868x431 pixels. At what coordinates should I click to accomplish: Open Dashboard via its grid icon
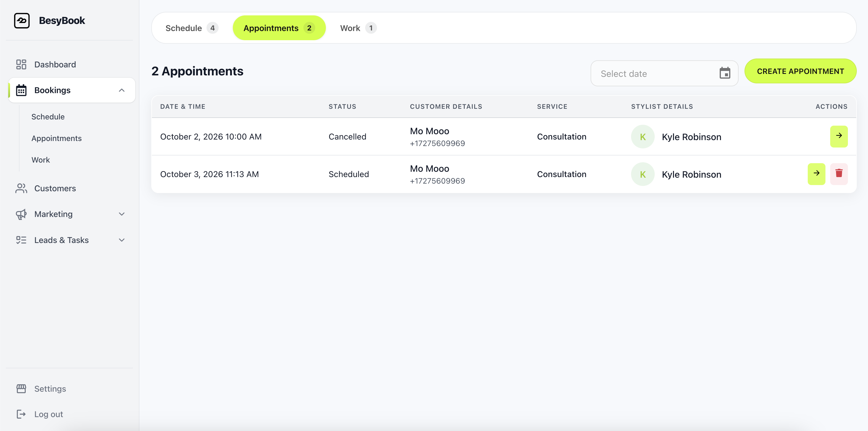tap(21, 64)
